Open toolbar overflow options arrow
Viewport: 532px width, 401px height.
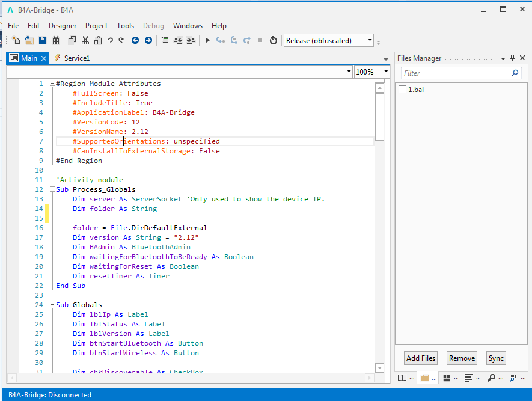(378, 43)
